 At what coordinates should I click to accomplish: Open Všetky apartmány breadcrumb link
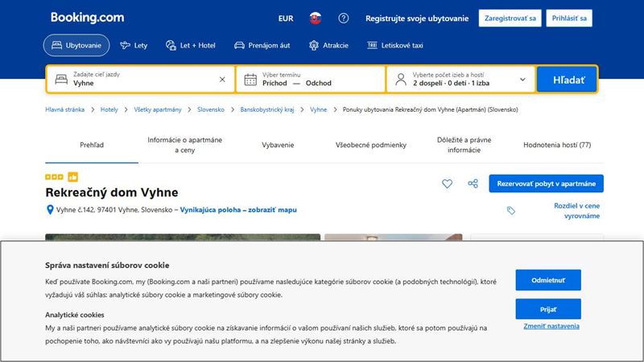click(158, 109)
